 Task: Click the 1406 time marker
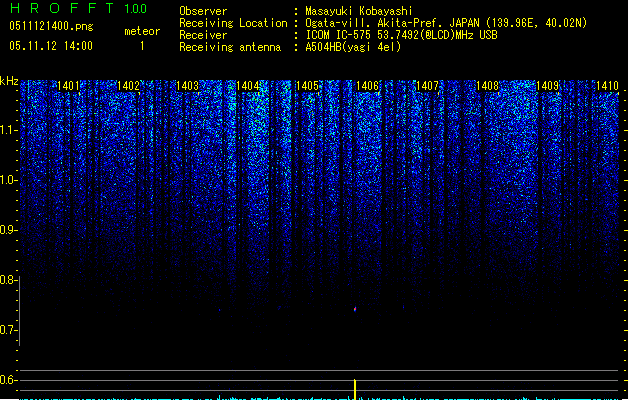[367, 86]
